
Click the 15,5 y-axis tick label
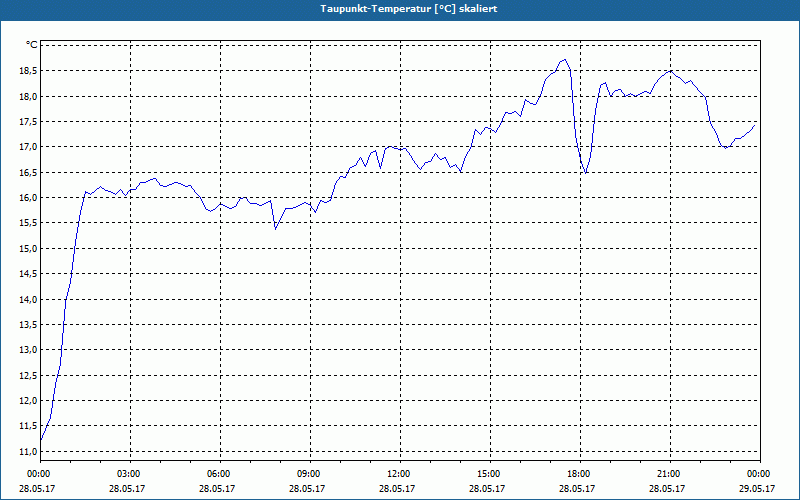click(x=29, y=223)
